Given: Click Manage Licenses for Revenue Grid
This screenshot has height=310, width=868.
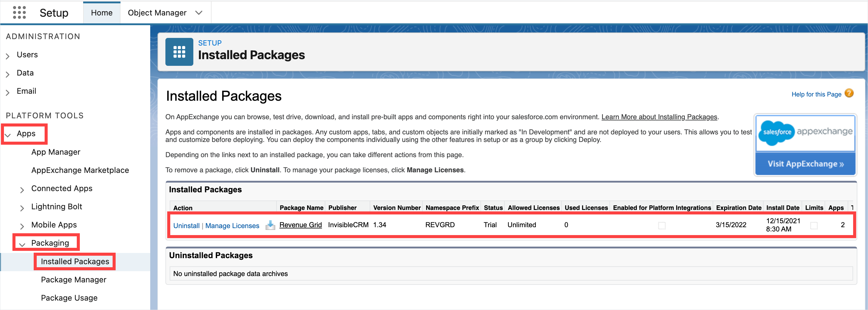Looking at the screenshot, I should [232, 225].
